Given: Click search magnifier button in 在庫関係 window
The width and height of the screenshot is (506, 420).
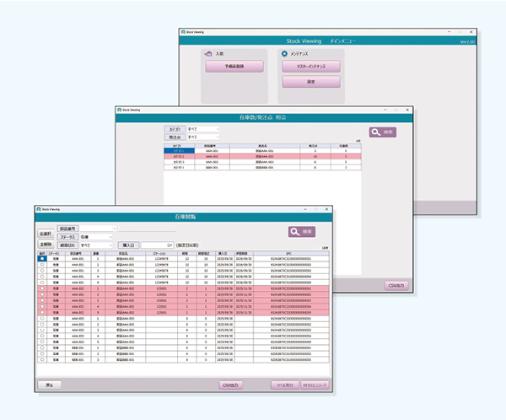Looking at the screenshot, I should click(x=304, y=231).
